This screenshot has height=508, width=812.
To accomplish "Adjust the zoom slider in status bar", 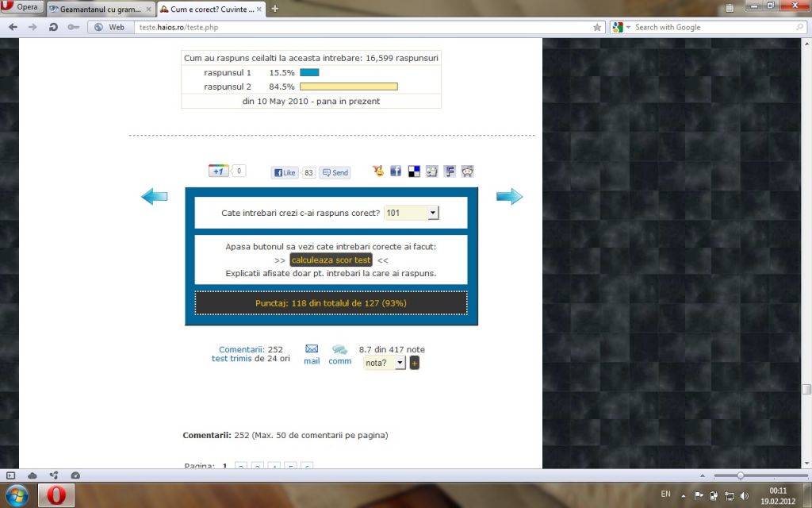I will [x=740, y=475].
